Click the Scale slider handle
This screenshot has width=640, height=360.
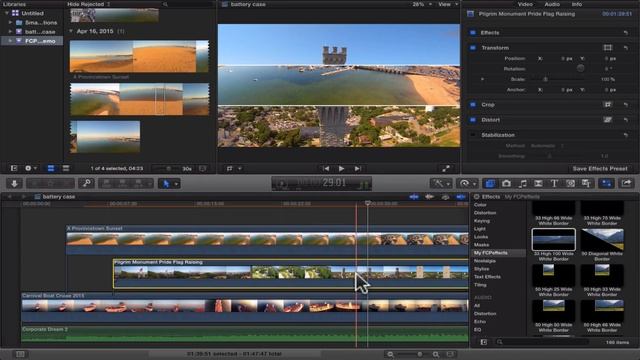tap(545, 79)
